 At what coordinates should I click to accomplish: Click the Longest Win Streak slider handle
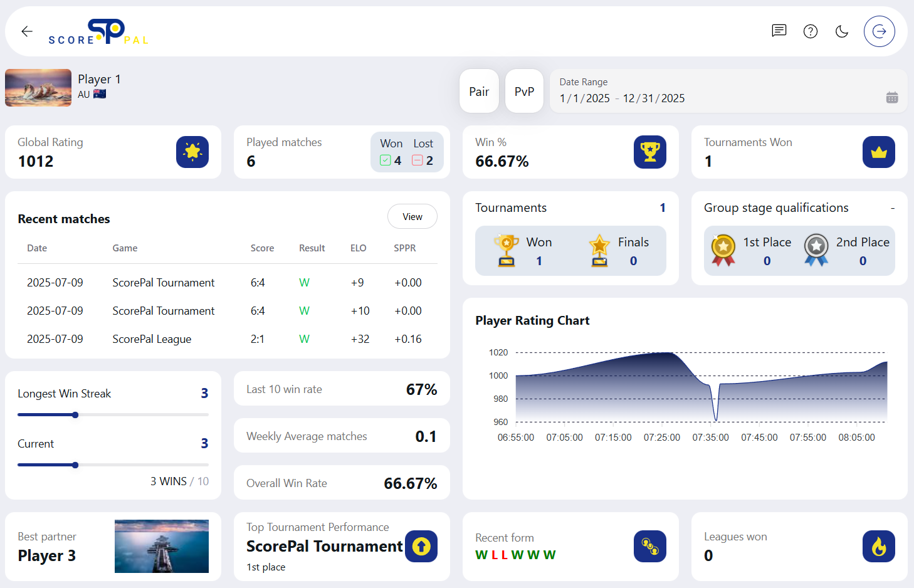pyautogui.click(x=75, y=415)
